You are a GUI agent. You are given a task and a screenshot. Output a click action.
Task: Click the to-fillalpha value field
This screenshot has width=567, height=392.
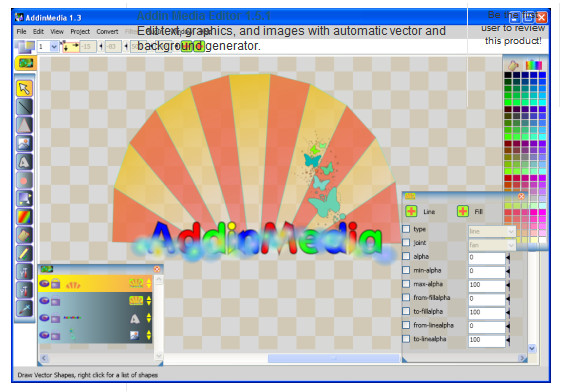[x=486, y=312]
